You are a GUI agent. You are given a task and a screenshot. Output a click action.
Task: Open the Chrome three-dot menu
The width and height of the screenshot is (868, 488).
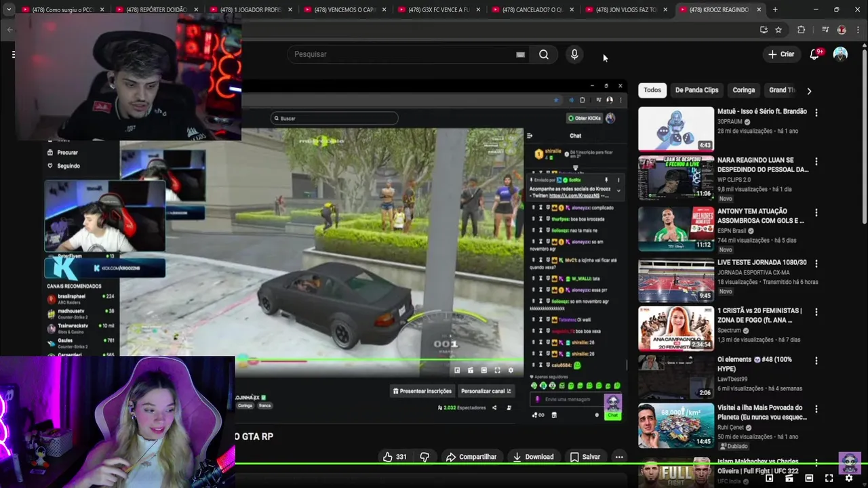coord(858,30)
